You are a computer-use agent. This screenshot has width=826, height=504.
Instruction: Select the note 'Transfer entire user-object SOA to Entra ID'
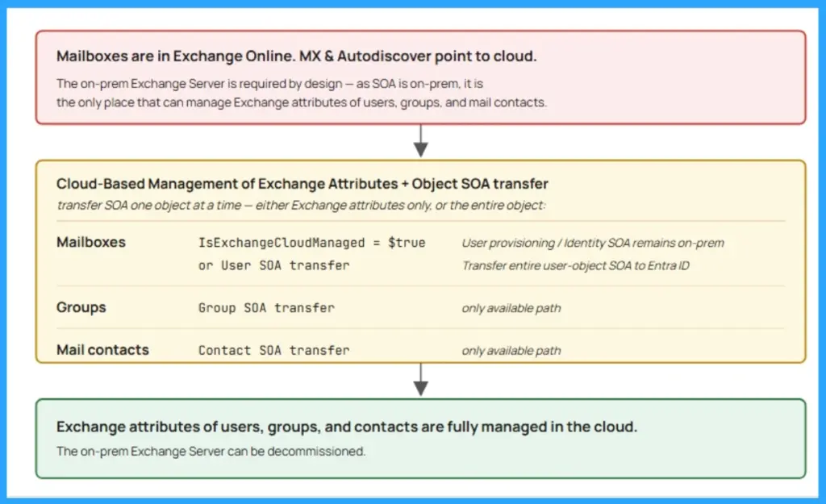[x=575, y=265]
